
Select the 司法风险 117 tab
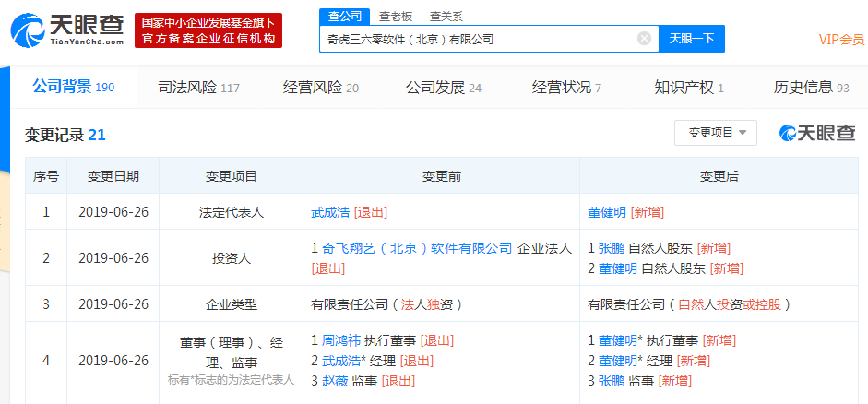[x=198, y=88]
